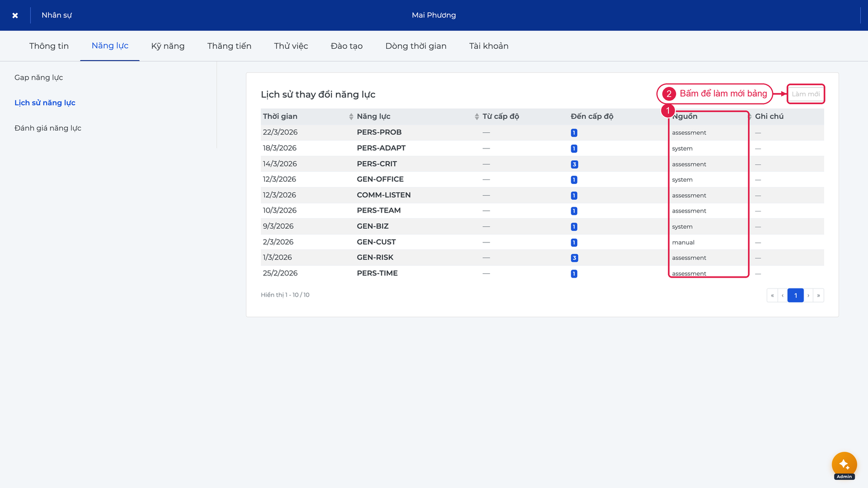Click the PERS-PROB competency row
Image resolution: width=868 pixels, height=488 pixels.
pyautogui.click(x=542, y=132)
